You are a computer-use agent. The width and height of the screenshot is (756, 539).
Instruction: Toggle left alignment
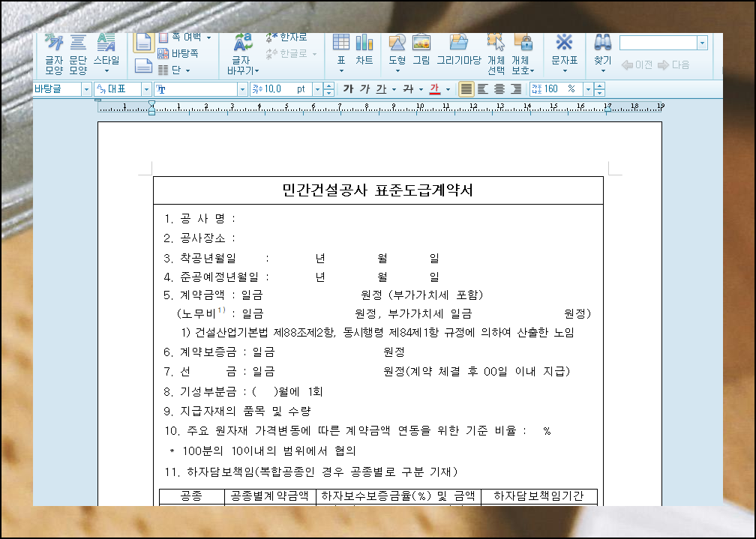[x=483, y=89]
